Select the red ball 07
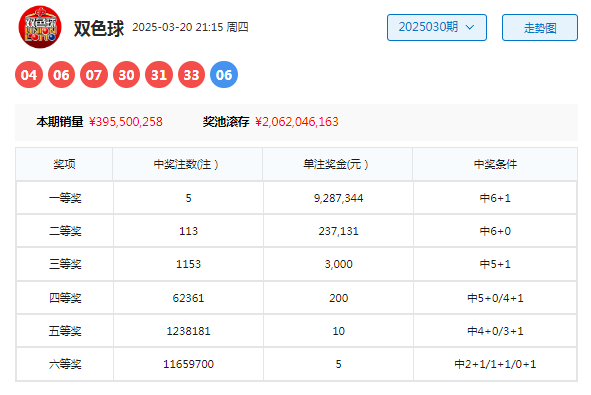The height and width of the screenshot is (395, 591). pyautogui.click(x=94, y=75)
